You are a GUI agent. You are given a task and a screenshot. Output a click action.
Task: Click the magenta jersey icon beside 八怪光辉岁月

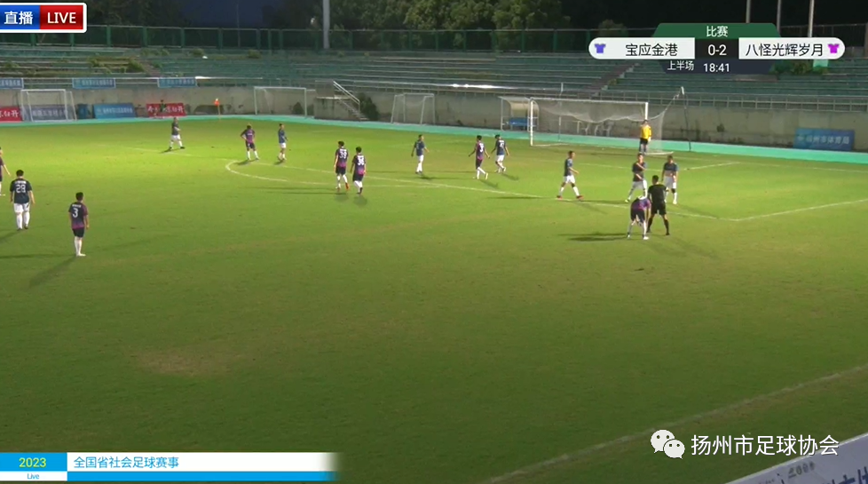tap(833, 49)
